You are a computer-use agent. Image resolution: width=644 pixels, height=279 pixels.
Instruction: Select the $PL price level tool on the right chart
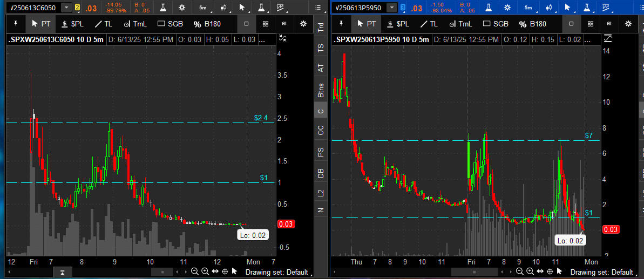click(396, 24)
